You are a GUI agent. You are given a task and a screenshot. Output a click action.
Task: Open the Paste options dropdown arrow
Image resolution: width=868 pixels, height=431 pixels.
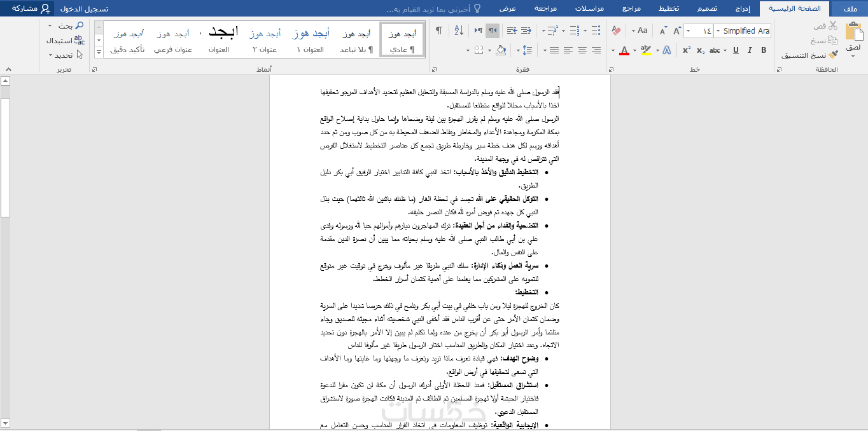click(x=853, y=57)
